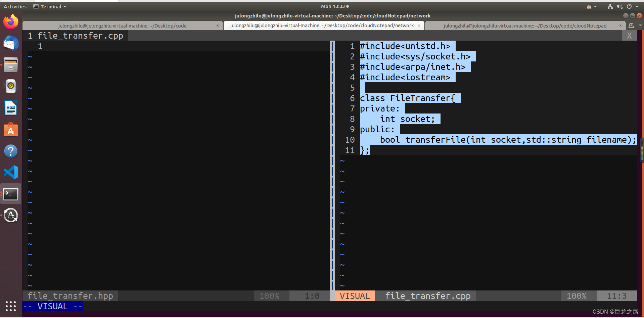644x318 pixels.
Task: Click the terminal window title text
Action: (x=332, y=16)
